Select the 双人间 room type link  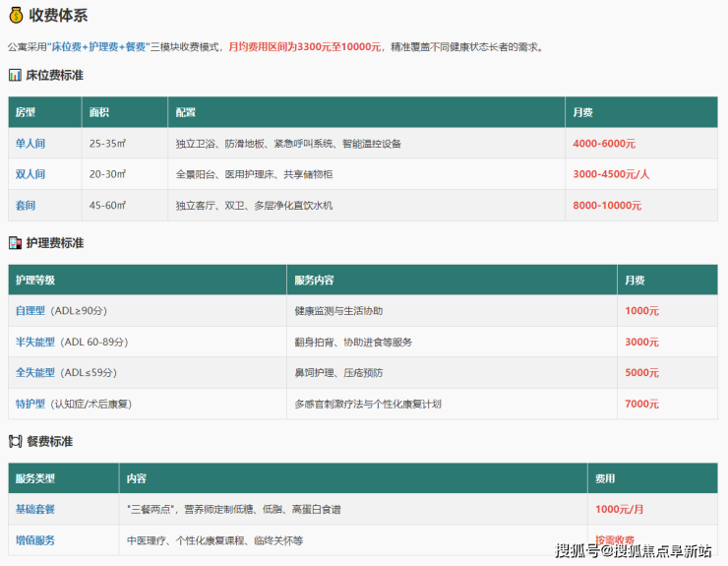coord(30,174)
